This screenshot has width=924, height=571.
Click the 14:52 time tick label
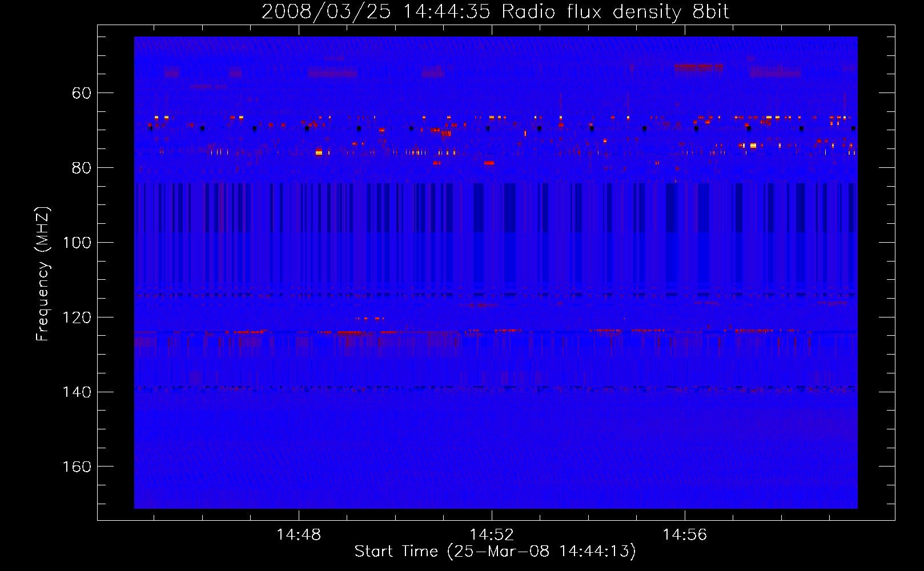[x=492, y=534]
